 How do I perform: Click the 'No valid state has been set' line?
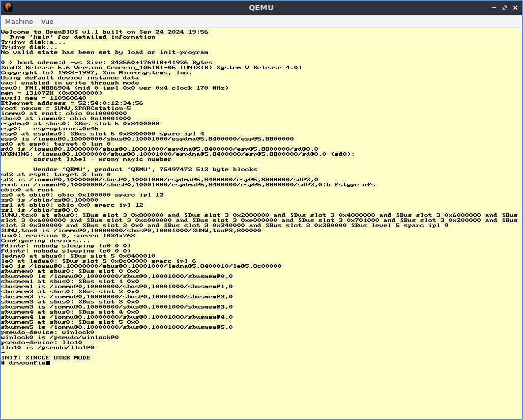pyautogui.click(x=104, y=52)
